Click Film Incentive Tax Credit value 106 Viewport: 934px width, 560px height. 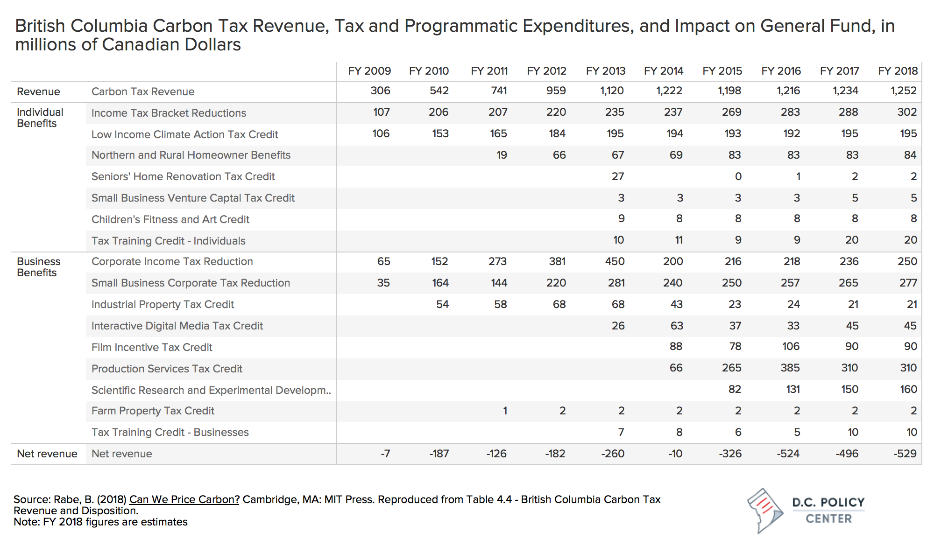(x=791, y=346)
